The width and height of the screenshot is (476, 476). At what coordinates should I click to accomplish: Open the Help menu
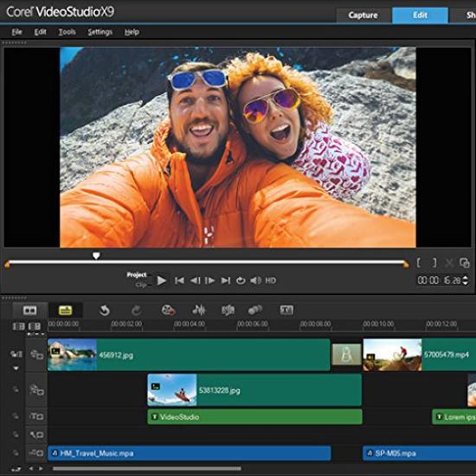pos(132,32)
